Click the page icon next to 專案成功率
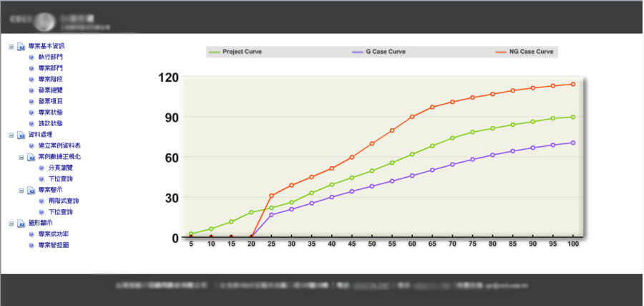The width and height of the screenshot is (644, 306). (x=31, y=234)
